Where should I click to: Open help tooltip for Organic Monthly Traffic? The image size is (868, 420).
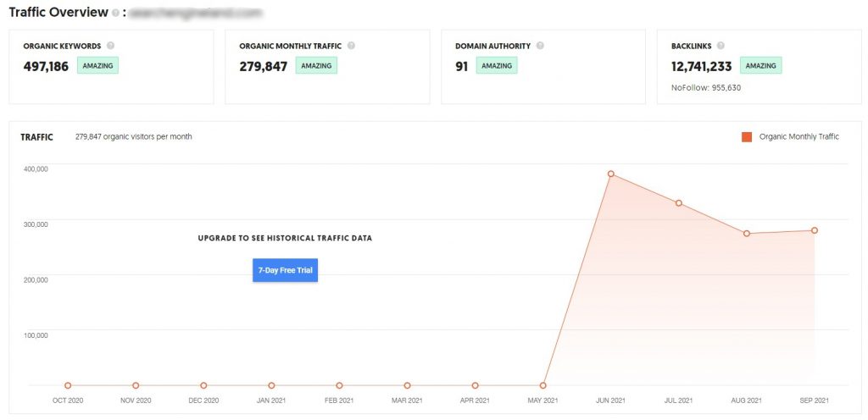pos(351,46)
